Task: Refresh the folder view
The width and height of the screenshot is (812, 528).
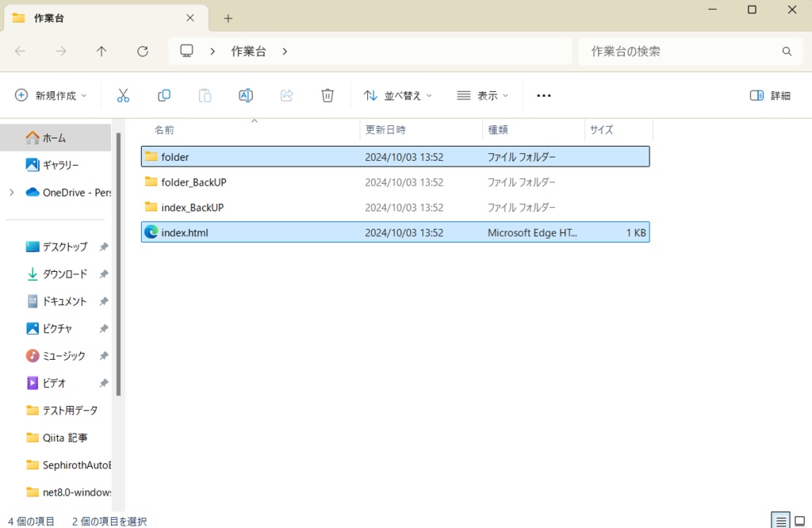Action: click(x=143, y=51)
